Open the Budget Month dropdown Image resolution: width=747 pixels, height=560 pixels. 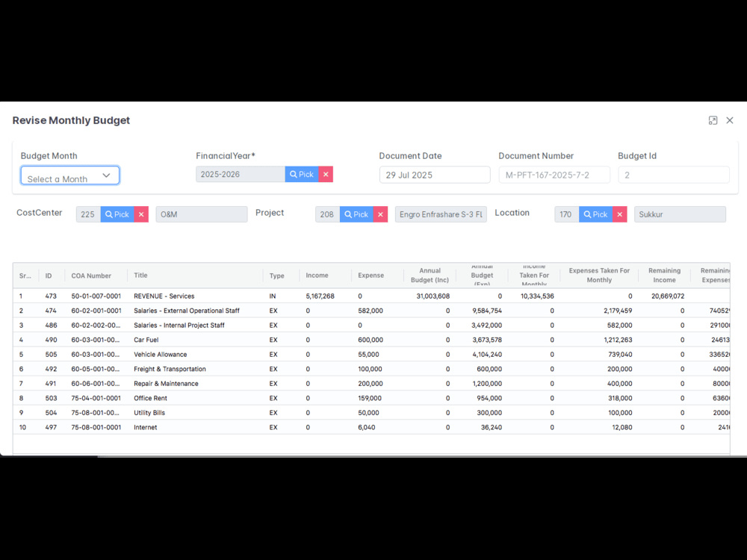point(70,175)
